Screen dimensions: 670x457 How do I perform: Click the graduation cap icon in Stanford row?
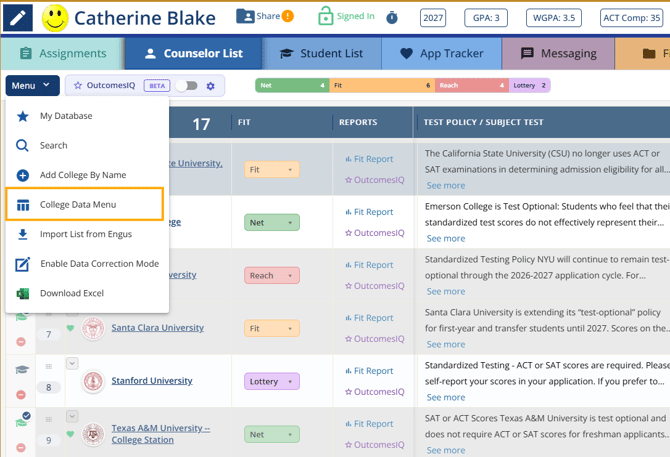pos(22,369)
